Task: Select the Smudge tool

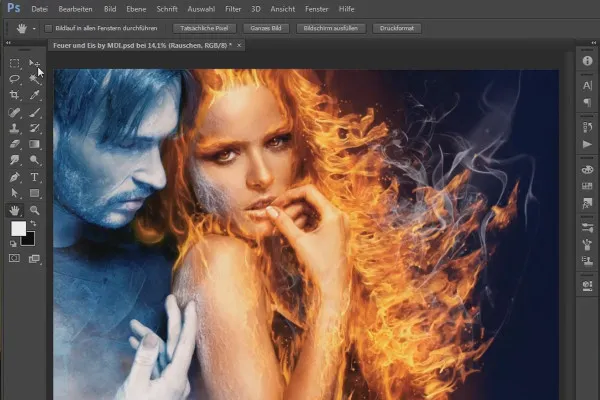Action: (x=15, y=160)
